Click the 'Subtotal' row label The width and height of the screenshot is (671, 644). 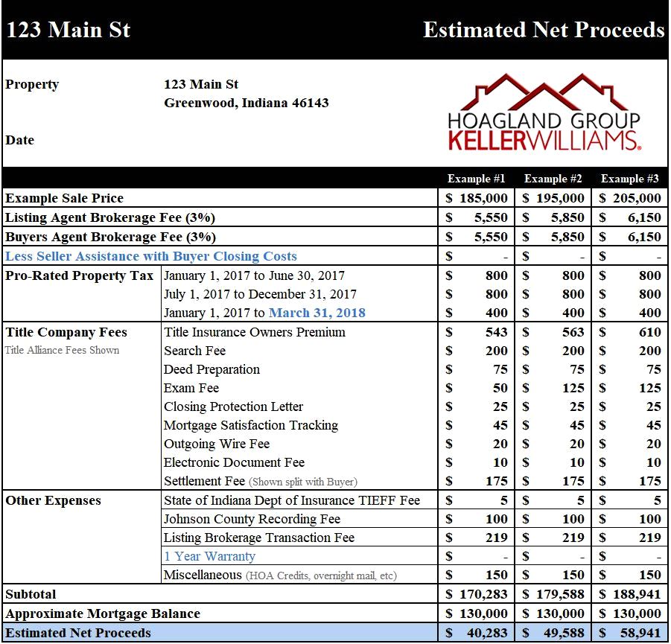tap(31, 594)
